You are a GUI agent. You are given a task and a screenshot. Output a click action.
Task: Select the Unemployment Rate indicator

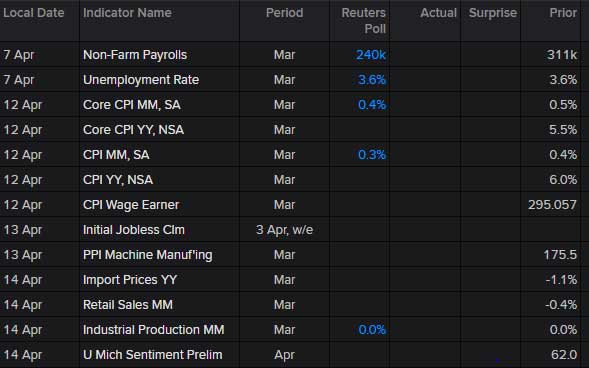141,80
